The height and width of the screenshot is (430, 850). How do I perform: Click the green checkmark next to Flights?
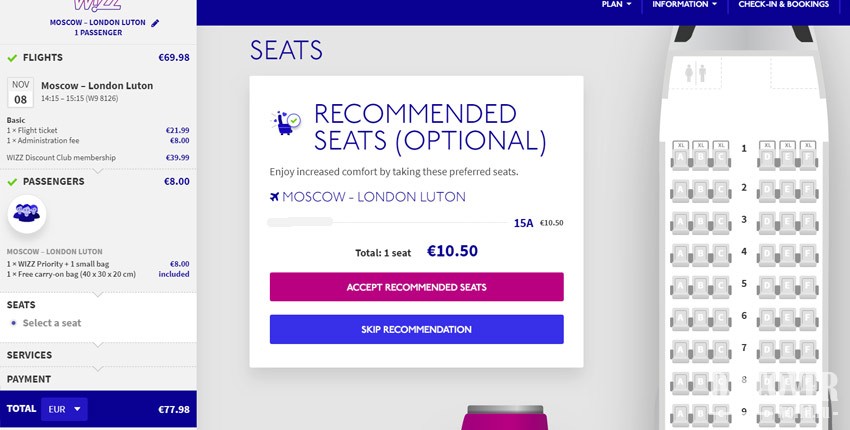(12, 58)
